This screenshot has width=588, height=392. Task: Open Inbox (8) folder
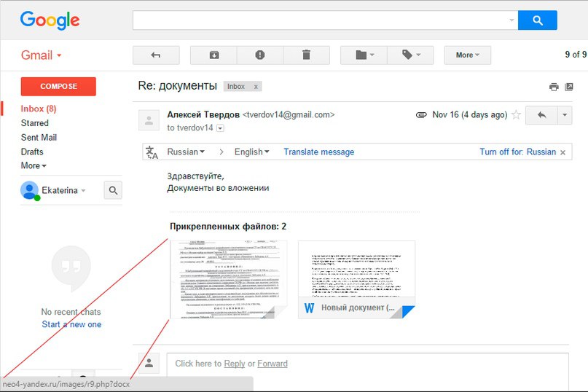coord(39,109)
